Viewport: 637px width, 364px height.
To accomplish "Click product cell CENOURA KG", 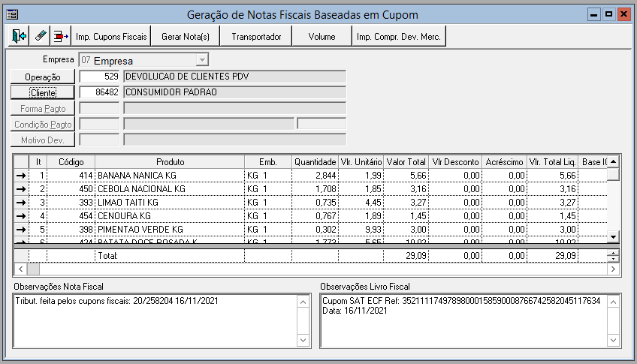I will [170, 216].
